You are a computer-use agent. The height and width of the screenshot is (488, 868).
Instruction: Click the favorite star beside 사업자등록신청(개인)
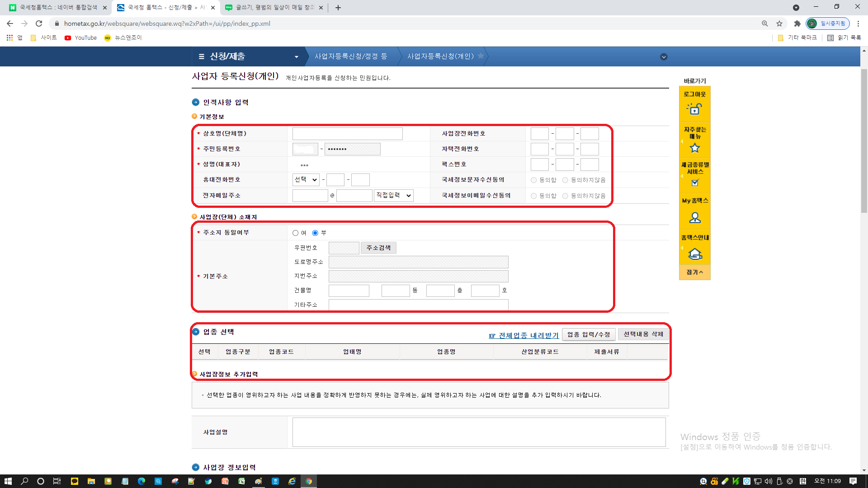pos(481,56)
